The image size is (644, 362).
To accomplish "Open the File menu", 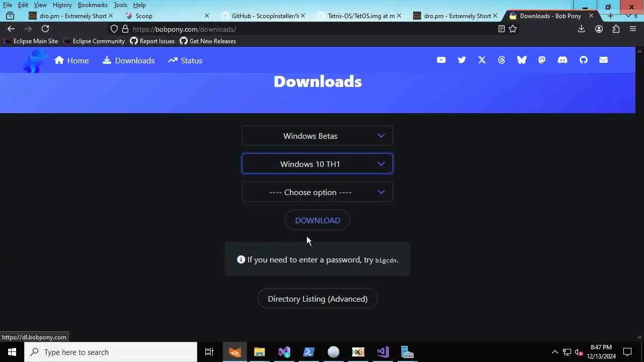I will [x=8, y=5].
